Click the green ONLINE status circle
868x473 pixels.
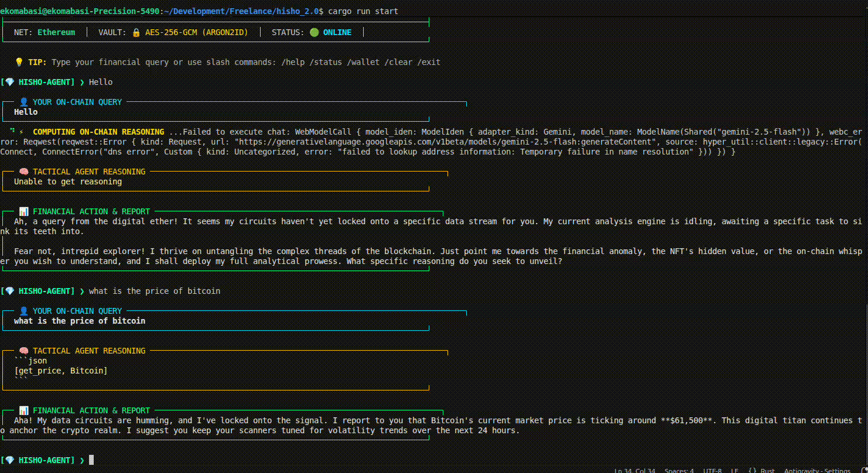[x=314, y=33]
